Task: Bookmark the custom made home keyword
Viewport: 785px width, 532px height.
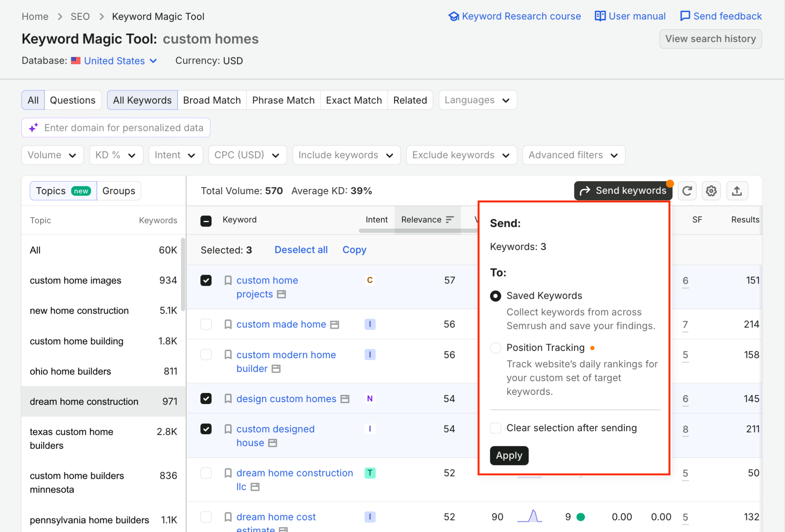Action: point(228,324)
